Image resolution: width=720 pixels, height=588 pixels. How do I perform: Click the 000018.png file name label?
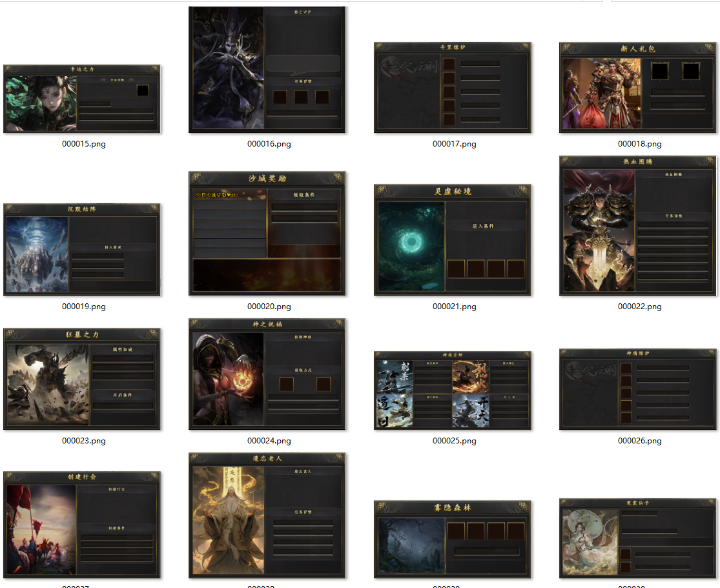pyautogui.click(x=639, y=144)
